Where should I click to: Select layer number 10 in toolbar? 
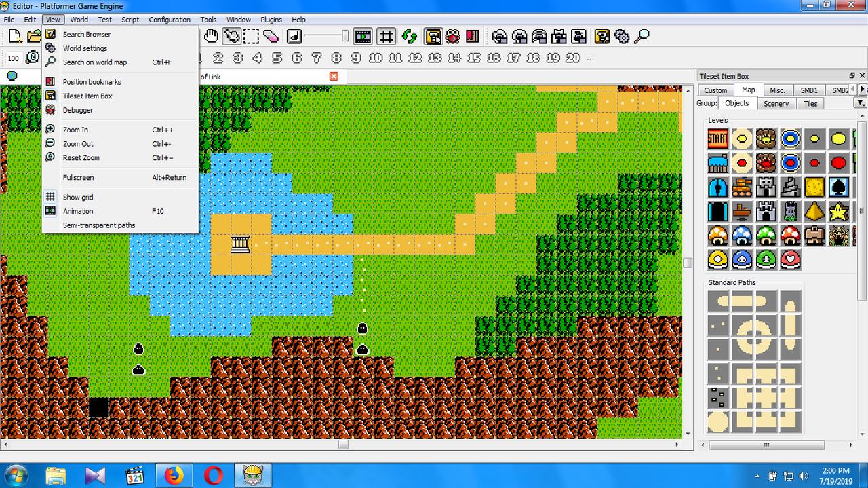376,58
